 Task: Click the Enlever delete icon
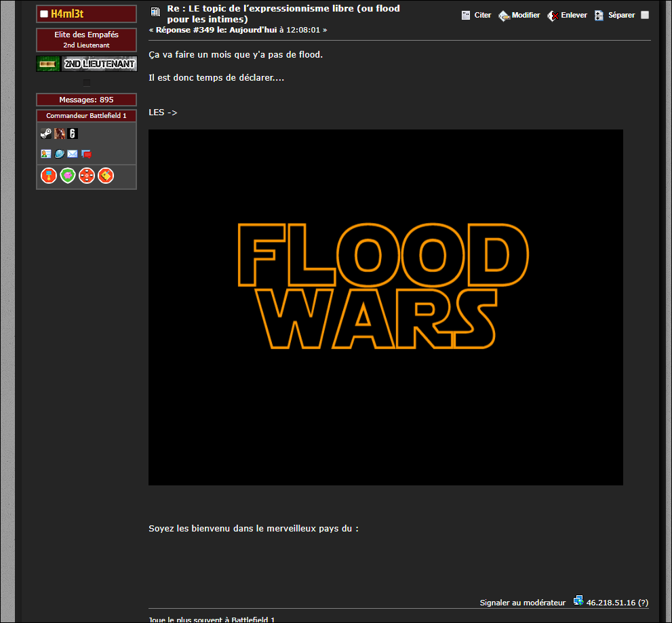[x=553, y=16]
